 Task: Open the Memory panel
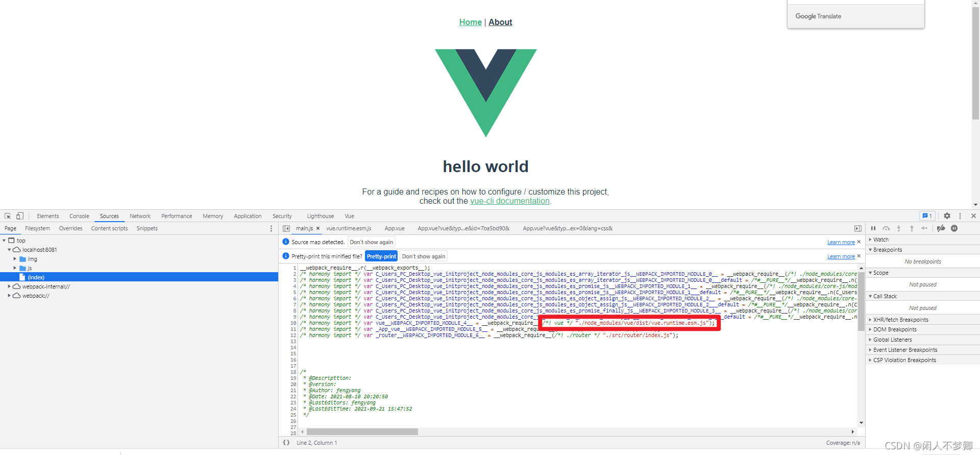[x=213, y=216]
